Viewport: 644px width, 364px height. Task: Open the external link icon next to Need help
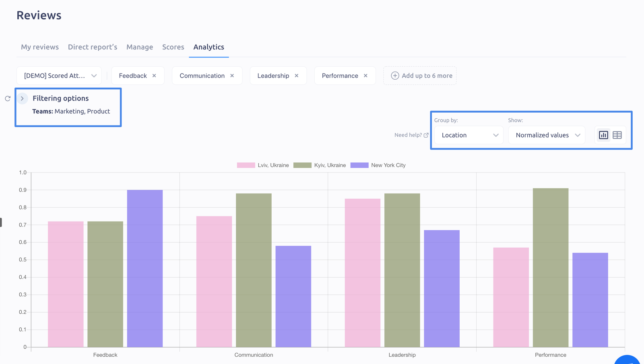coord(426,135)
